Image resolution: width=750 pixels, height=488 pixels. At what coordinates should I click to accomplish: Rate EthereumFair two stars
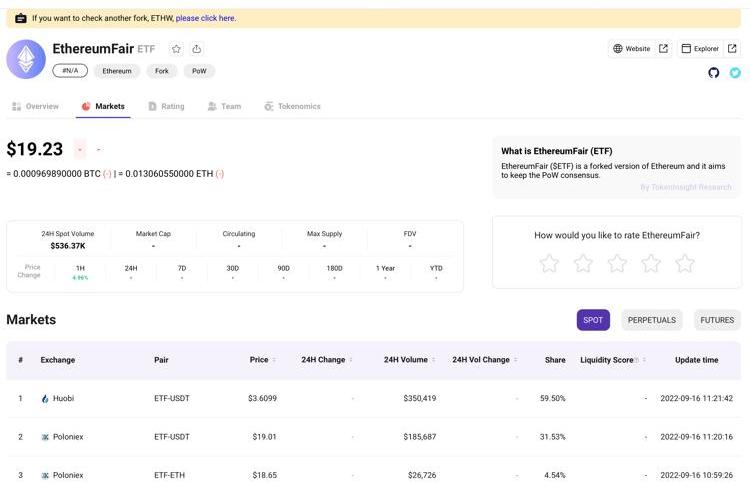point(583,263)
